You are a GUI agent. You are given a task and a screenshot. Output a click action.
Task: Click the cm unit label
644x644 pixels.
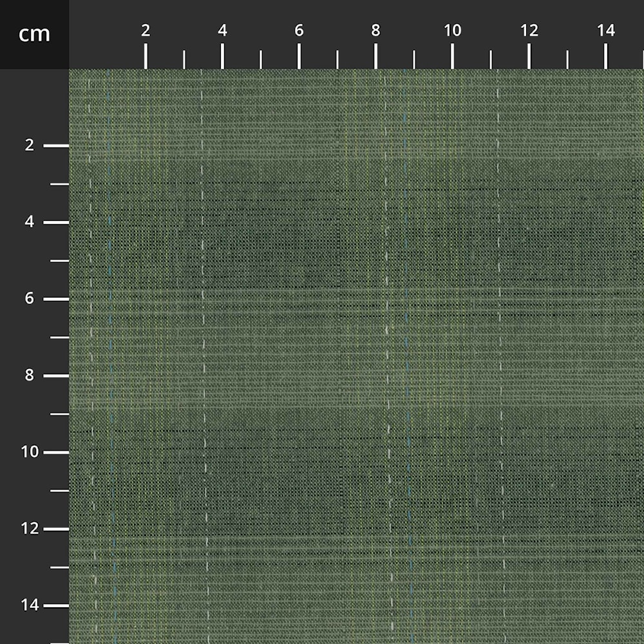[x=35, y=34]
